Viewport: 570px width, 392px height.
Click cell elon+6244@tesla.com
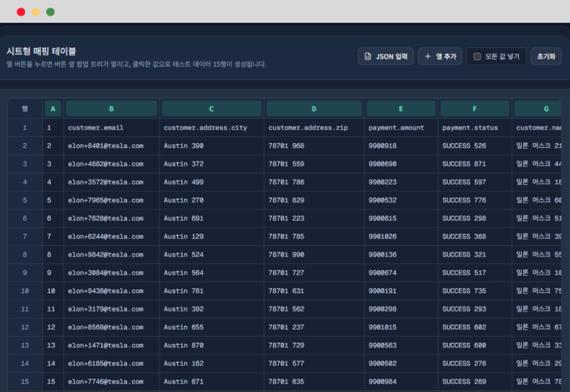111,236
